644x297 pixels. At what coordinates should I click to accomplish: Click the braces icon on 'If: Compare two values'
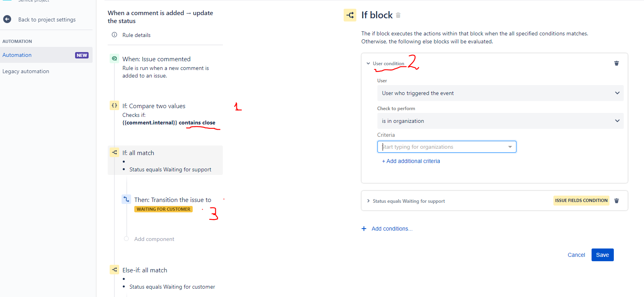pyautogui.click(x=114, y=105)
